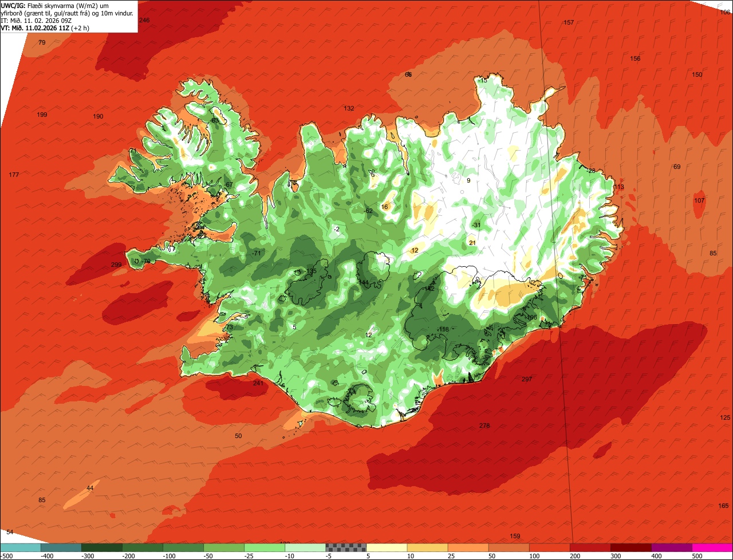733x560 pixels.
Task: Click the yellow-orange swatch between 10 and 25
Action: point(428,547)
